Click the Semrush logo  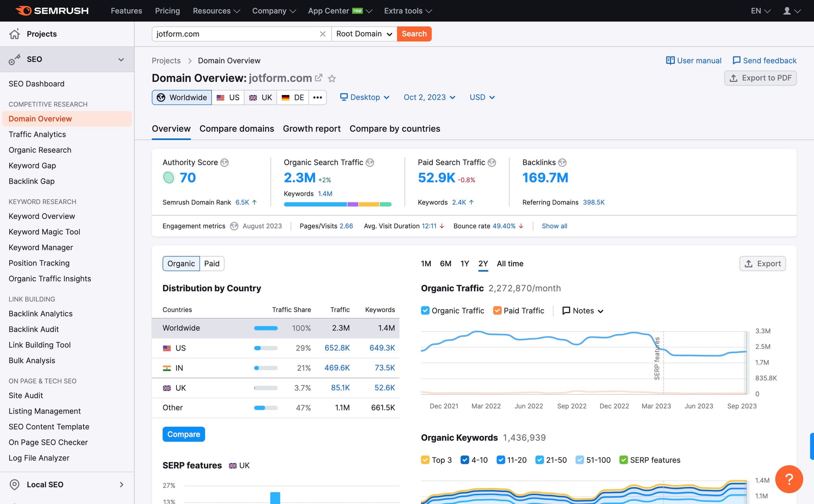point(52,11)
